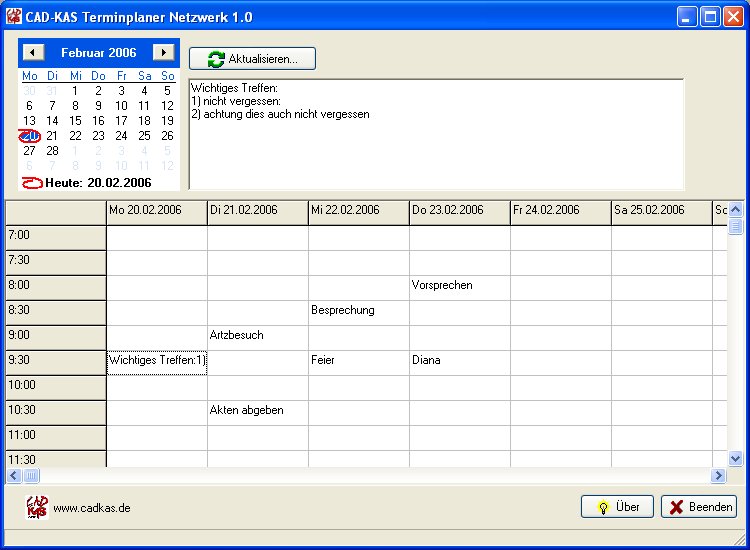The width and height of the screenshot is (750, 550).
Task: Select the Artzbesuch appointment cell
Action: (257, 335)
